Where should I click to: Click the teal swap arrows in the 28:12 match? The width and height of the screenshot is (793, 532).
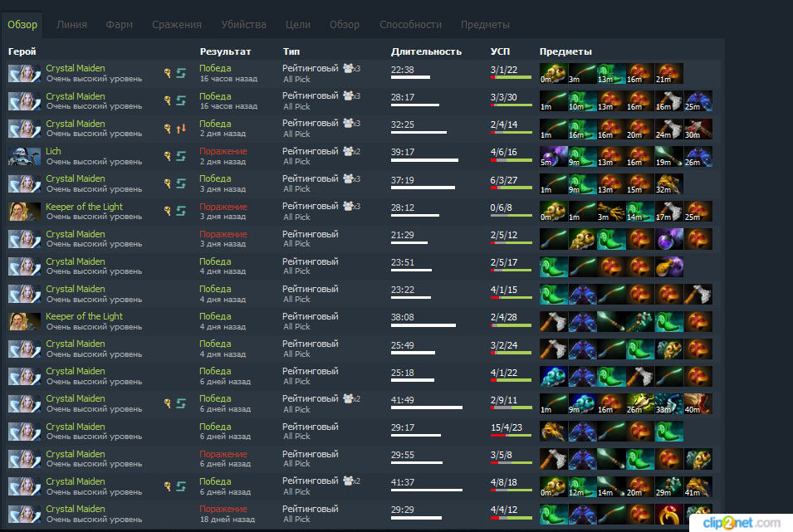[180, 211]
